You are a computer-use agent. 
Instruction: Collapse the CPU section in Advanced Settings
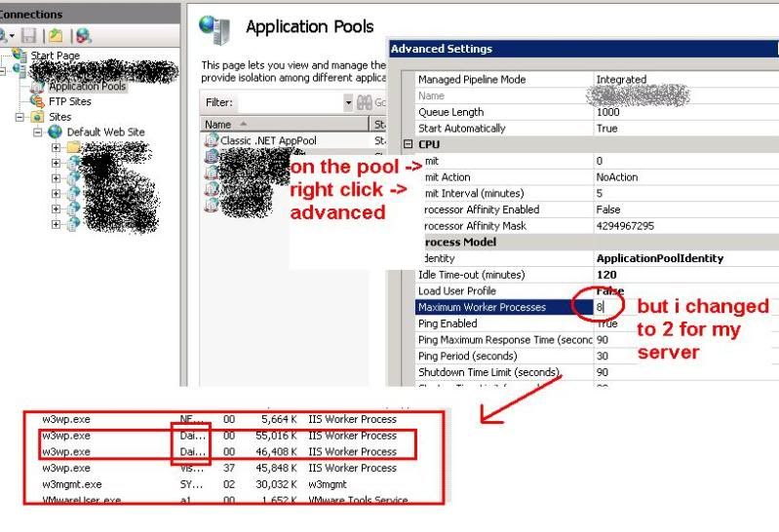(x=408, y=144)
